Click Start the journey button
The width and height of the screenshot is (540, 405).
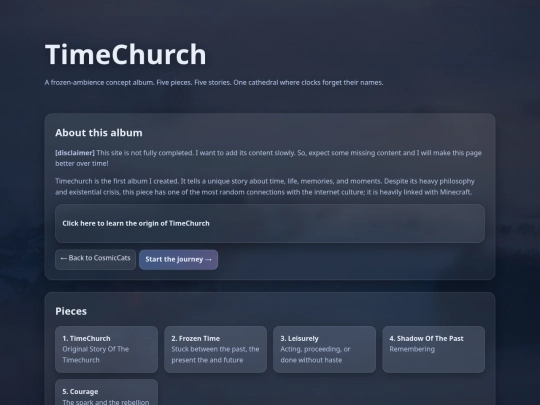178,260
